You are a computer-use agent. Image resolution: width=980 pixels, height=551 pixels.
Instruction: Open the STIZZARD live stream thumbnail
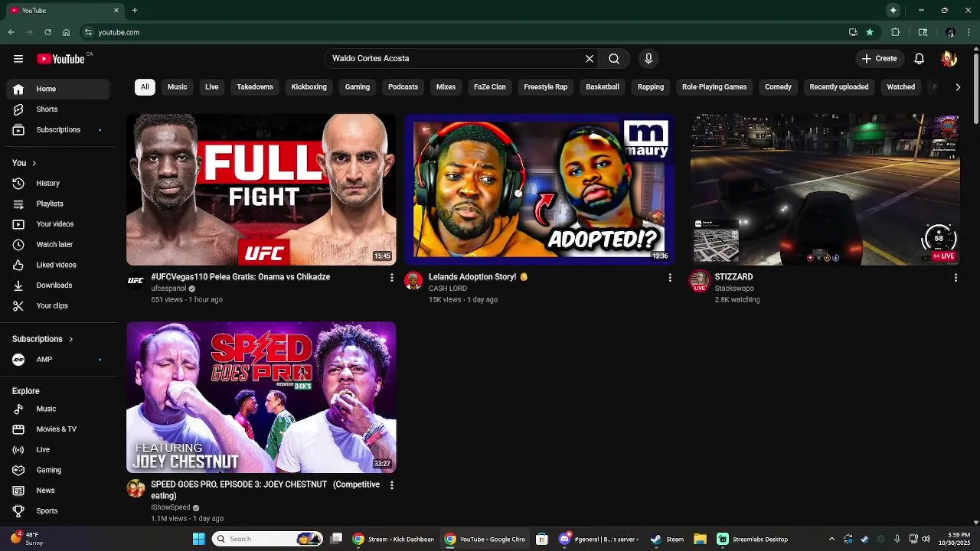tap(825, 190)
